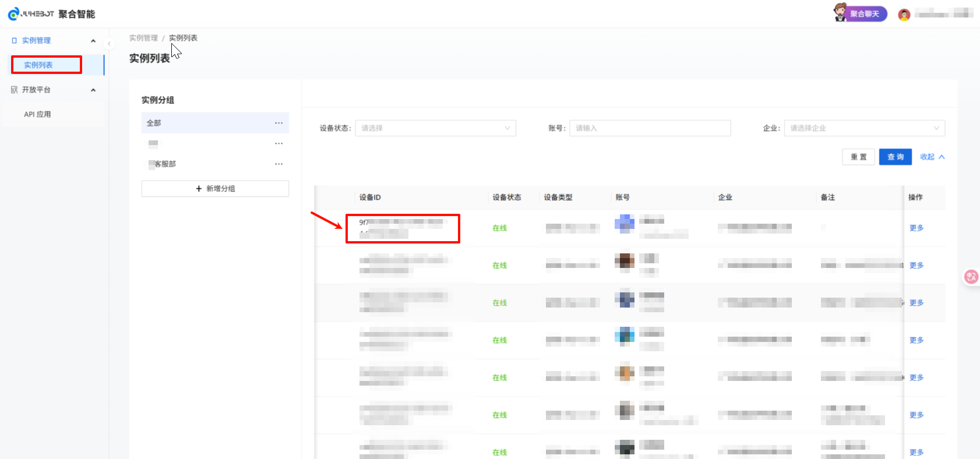Screen dimensions: 980x459
Task: Click the floating pink assistant icon
Action: coord(971,277)
